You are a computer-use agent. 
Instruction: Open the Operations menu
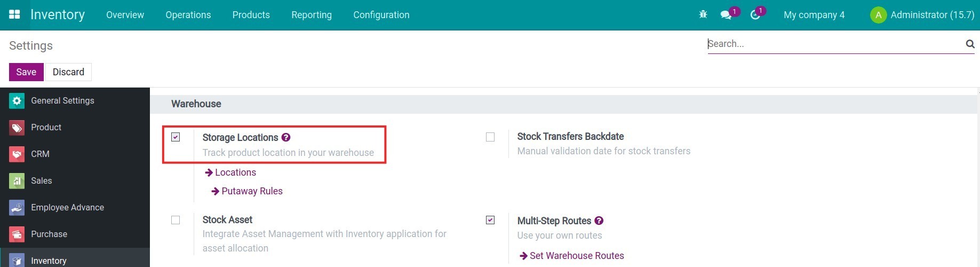tap(188, 15)
